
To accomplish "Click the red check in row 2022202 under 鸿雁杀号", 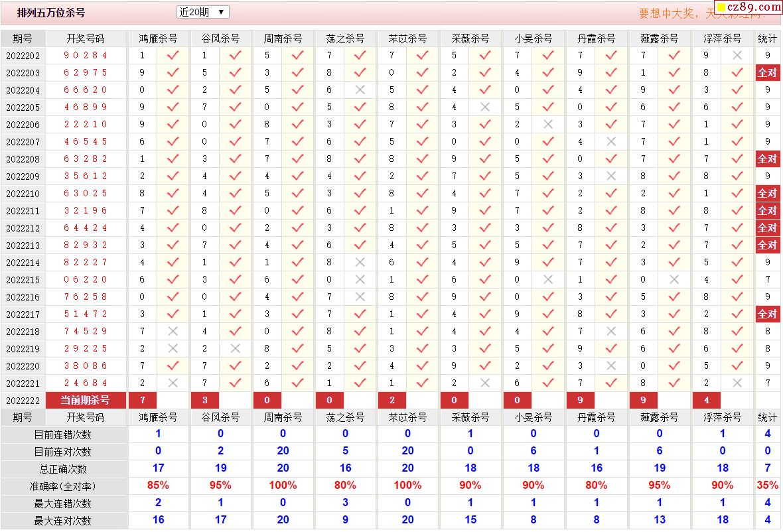I will pyautogui.click(x=173, y=56).
